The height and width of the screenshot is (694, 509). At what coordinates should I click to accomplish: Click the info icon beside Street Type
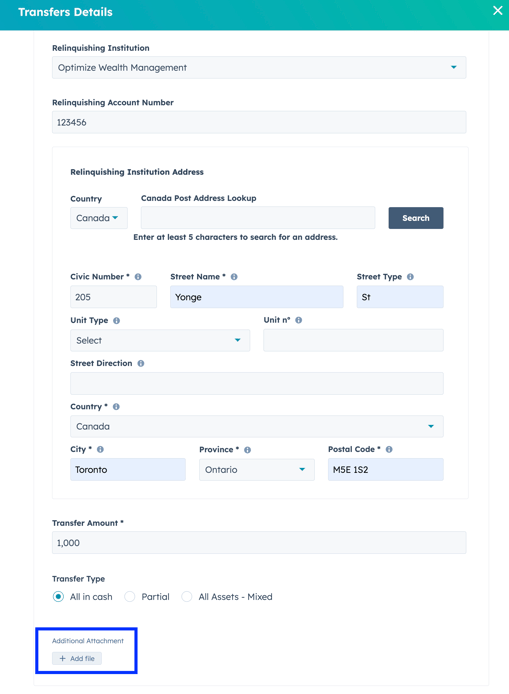click(410, 277)
